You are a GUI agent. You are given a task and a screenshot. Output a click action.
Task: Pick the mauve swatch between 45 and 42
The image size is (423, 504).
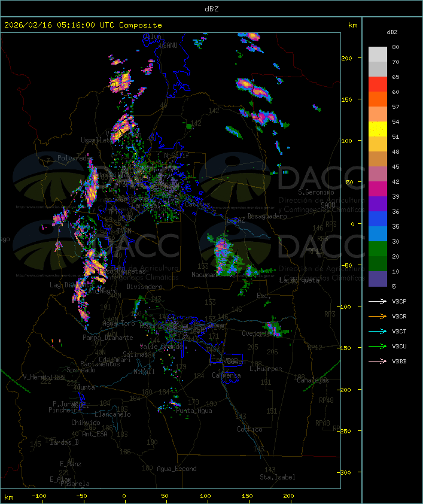(378, 174)
